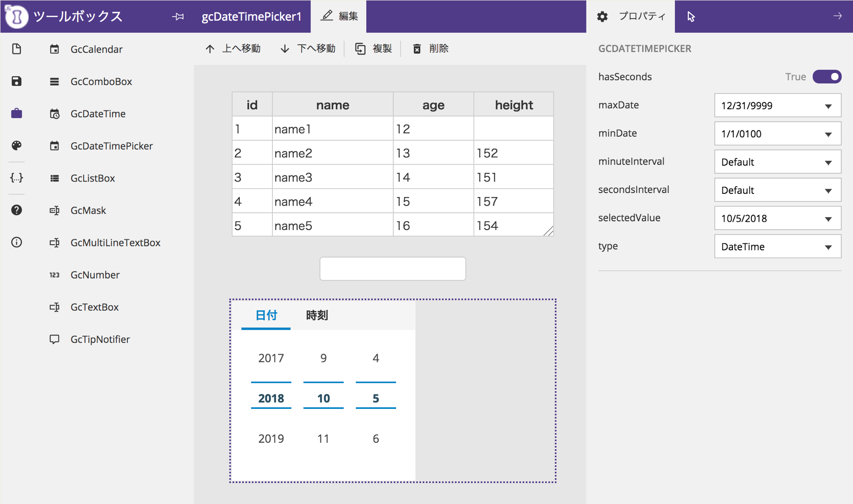The width and height of the screenshot is (853, 504).
Task: Select the gcDateTimePicker1 tab
Action: click(252, 17)
